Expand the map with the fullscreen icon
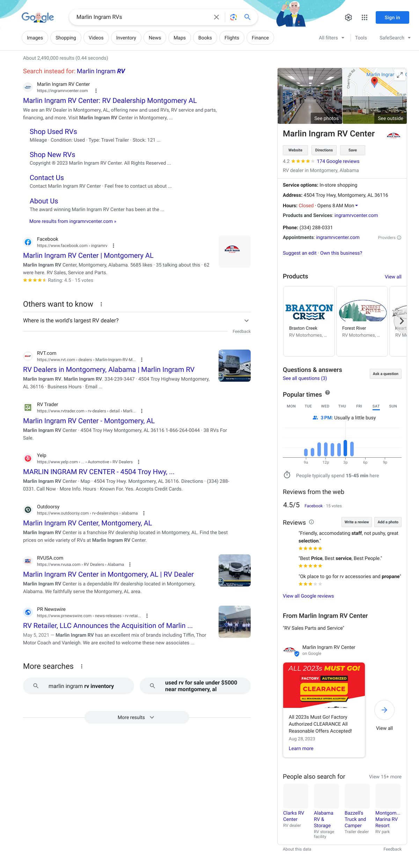Viewport: 419px width, 868px height. (x=400, y=75)
